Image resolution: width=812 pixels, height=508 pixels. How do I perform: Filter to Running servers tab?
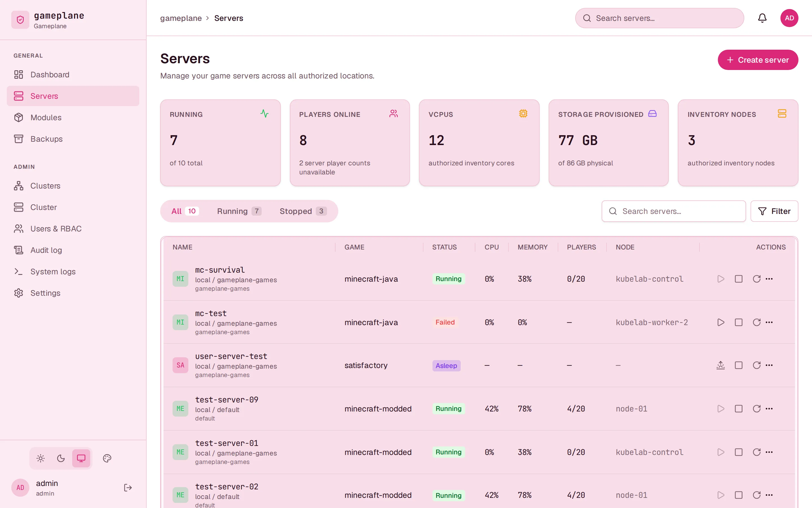point(239,211)
